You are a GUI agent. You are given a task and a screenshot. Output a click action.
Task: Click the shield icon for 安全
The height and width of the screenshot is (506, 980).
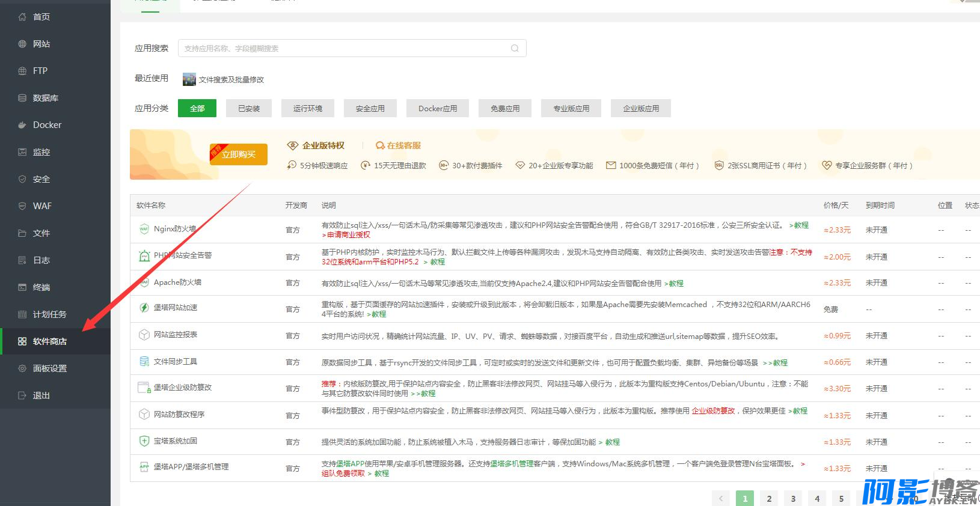(22, 179)
